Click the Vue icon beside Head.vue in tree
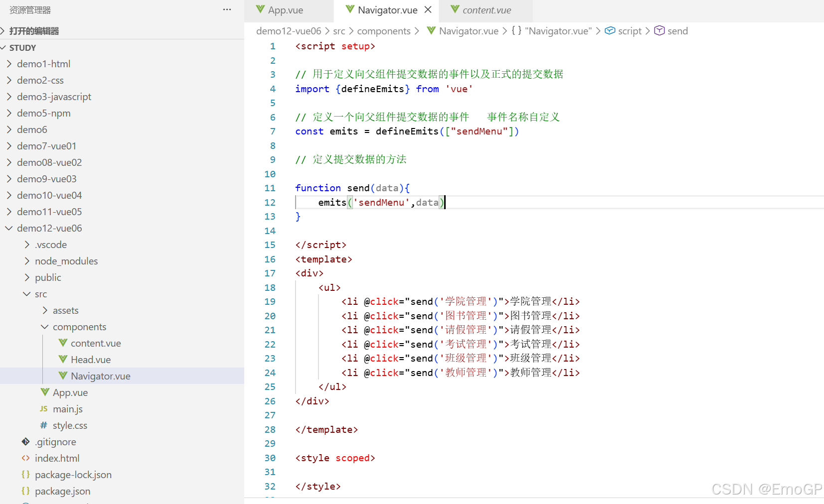This screenshot has width=824, height=504. pos(63,359)
